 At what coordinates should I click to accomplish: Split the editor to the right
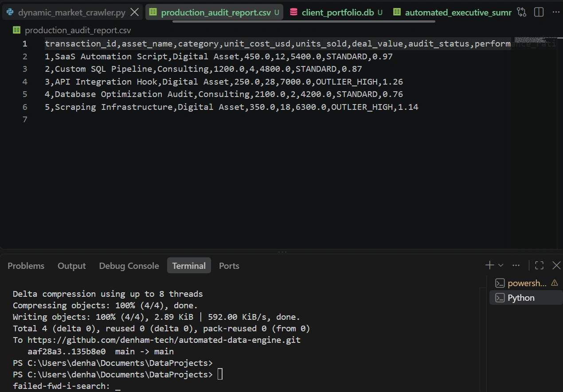point(539,12)
